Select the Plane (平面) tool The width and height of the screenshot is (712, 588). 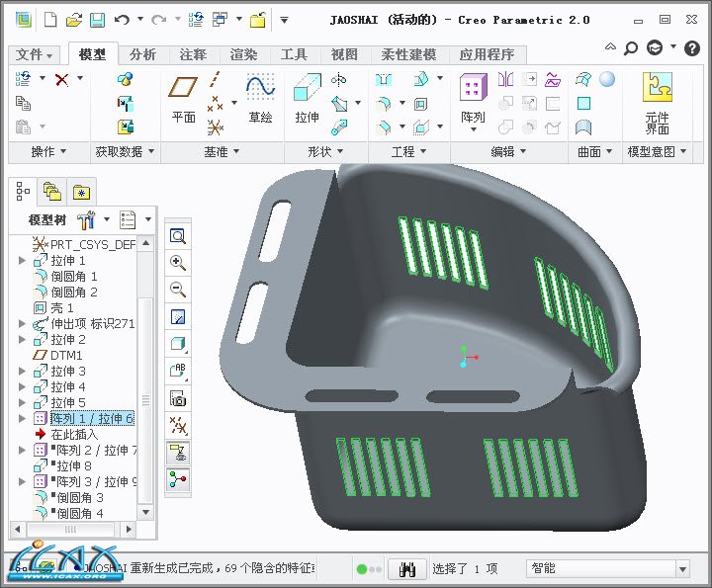(184, 99)
